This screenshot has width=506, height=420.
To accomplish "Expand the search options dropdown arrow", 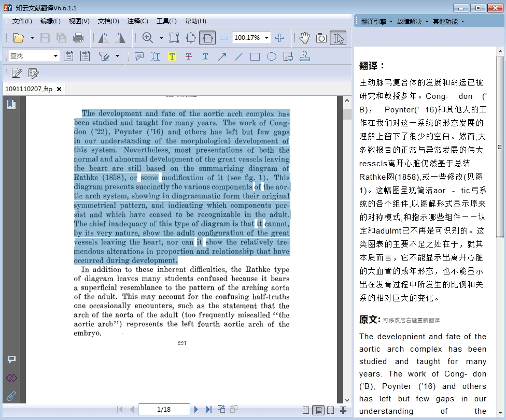I will (x=118, y=56).
